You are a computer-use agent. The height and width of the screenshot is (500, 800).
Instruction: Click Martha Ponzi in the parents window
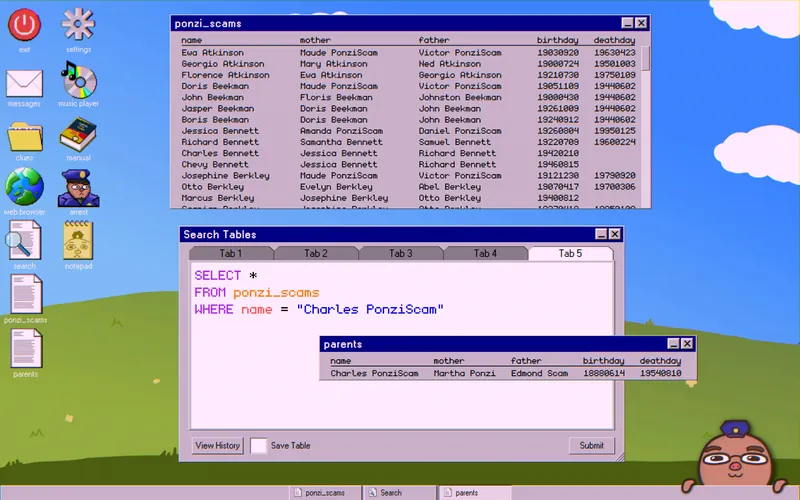[x=464, y=373]
